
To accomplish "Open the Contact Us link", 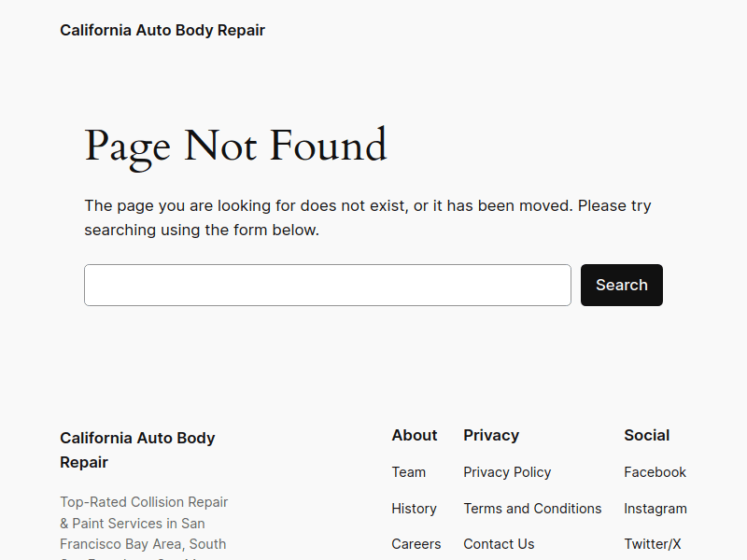I will (x=499, y=543).
